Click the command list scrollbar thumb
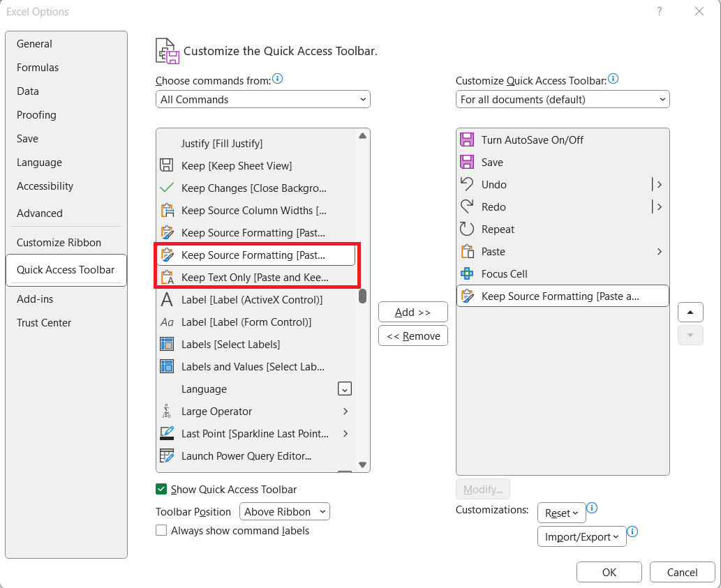 point(362,296)
